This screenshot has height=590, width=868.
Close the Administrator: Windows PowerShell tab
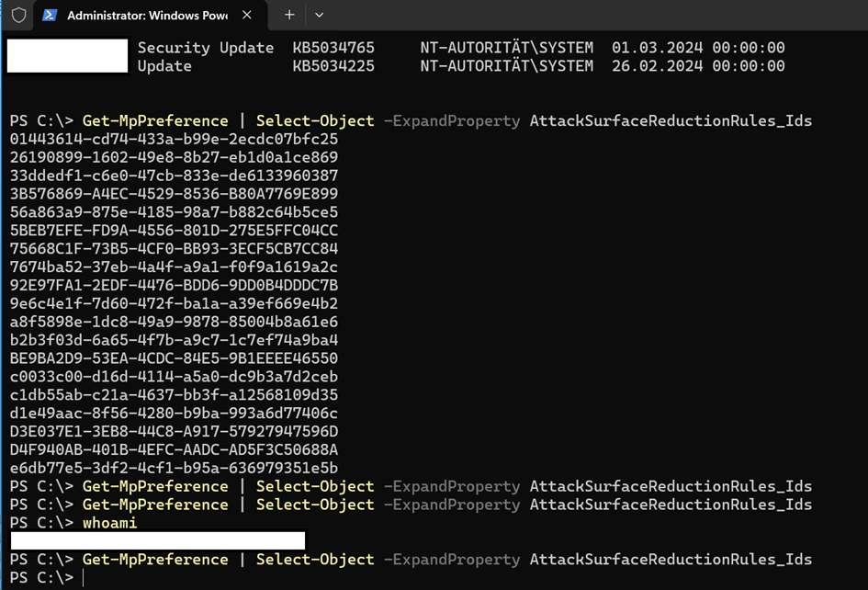[x=247, y=15]
